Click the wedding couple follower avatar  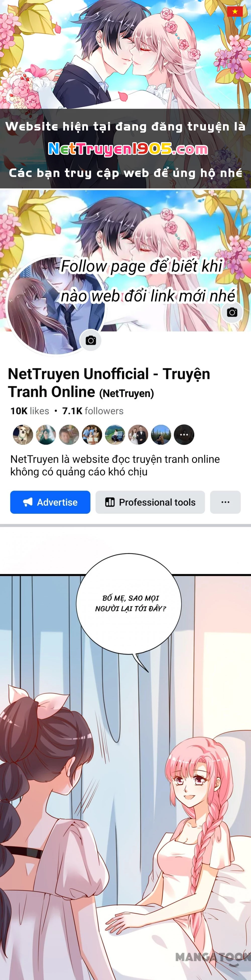(x=138, y=434)
